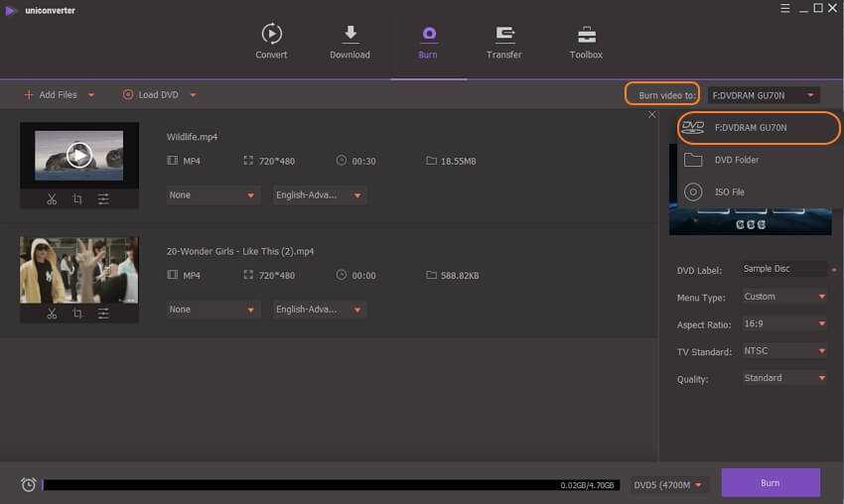This screenshot has height=504, width=844.
Task: Open the Toolbox tab
Action: pos(586,42)
